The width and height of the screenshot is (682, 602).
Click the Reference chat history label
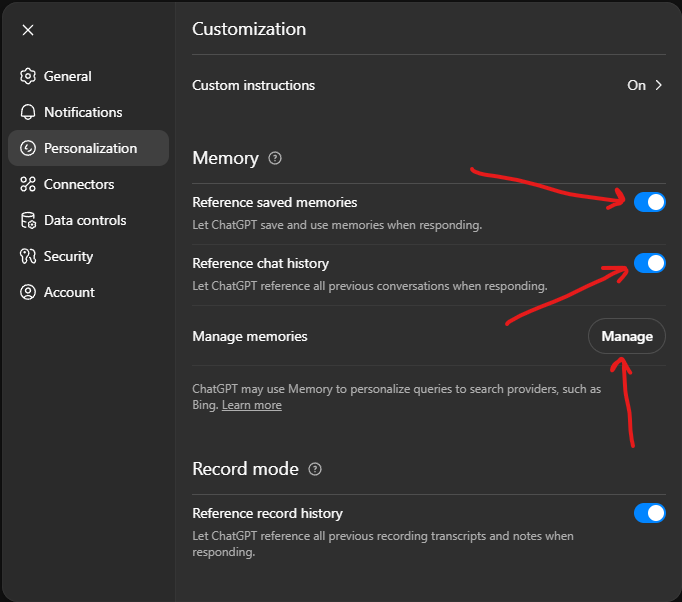click(x=261, y=264)
